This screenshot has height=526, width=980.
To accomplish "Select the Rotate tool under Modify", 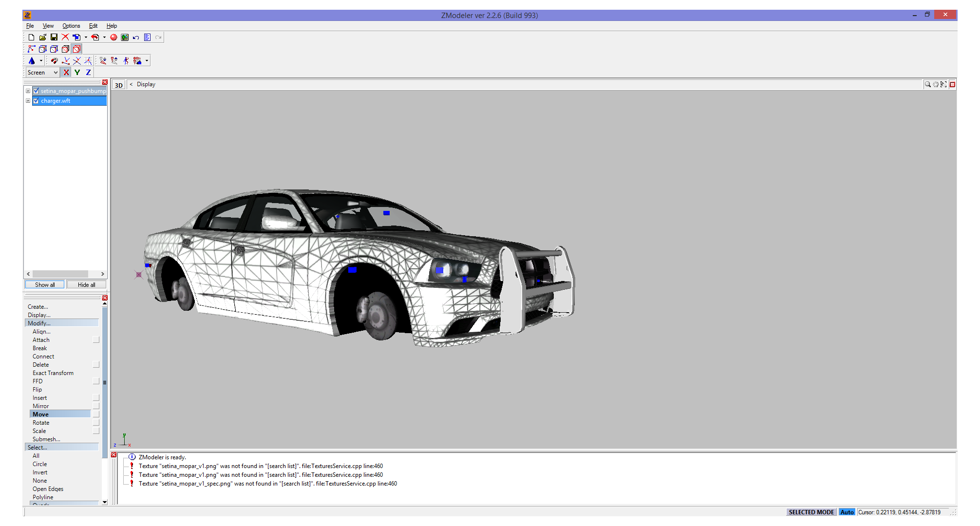I will (41, 423).
